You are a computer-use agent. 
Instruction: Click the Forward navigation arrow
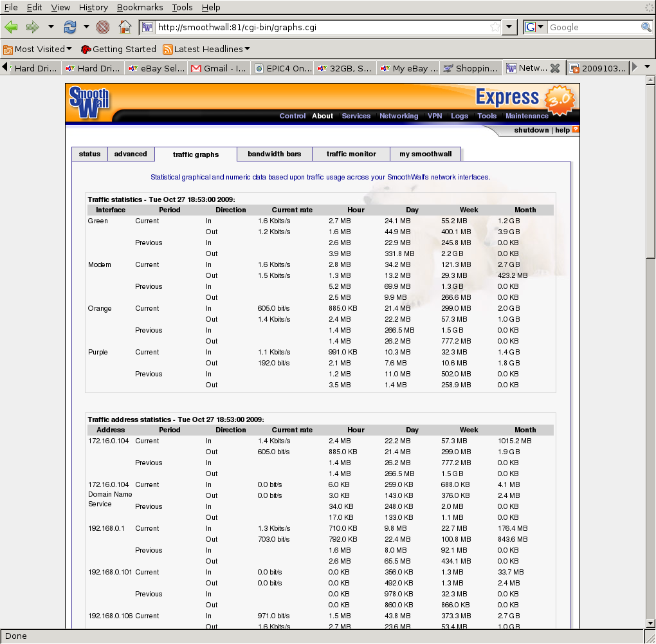32,27
